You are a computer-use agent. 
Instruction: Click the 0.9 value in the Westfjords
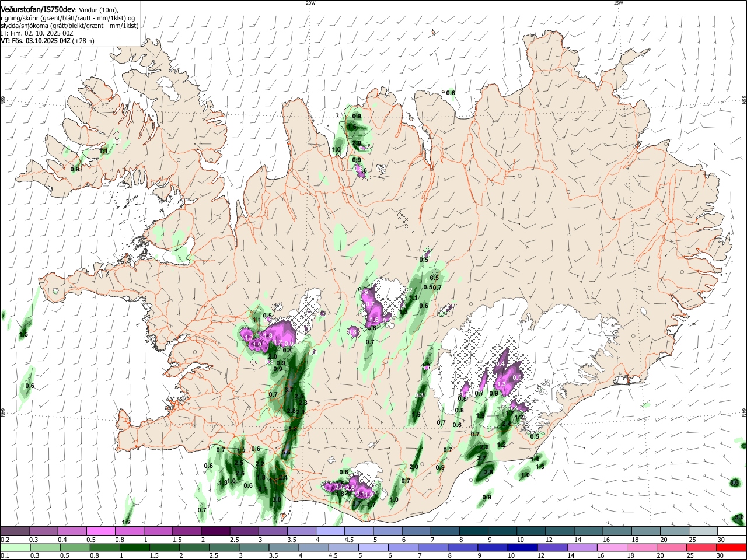click(75, 169)
